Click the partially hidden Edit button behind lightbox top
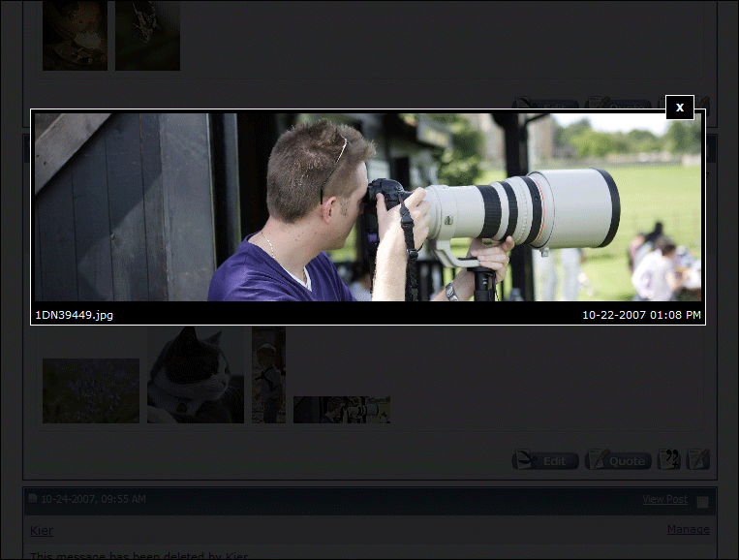Viewport: 739px width, 560px height. point(545,104)
